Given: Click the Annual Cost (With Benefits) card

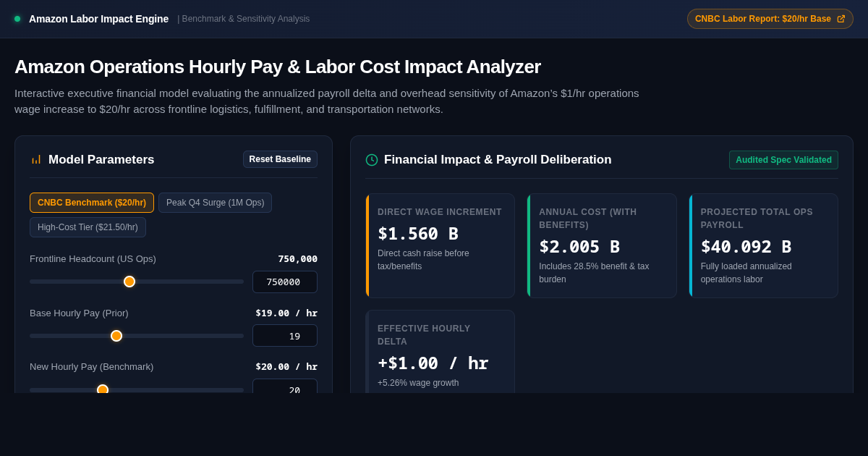Looking at the screenshot, I should (602, 245).
